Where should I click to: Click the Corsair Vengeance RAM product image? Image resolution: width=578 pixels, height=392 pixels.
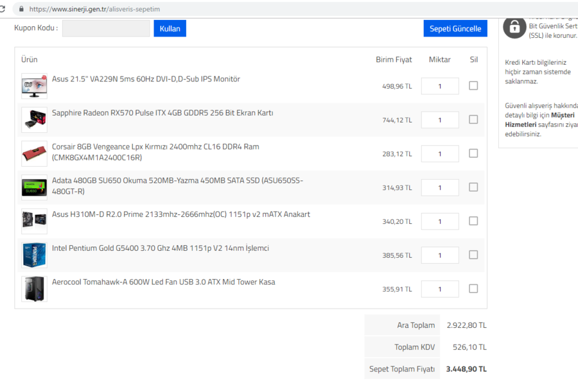pyautogui.click(x=34, y=154)
